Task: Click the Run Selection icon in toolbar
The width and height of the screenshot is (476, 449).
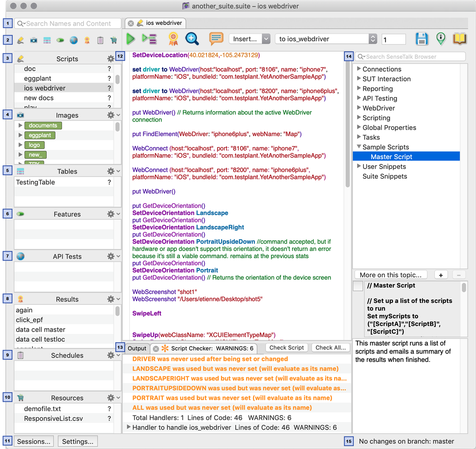Action: pyautogui.click(x=150, y=39)
